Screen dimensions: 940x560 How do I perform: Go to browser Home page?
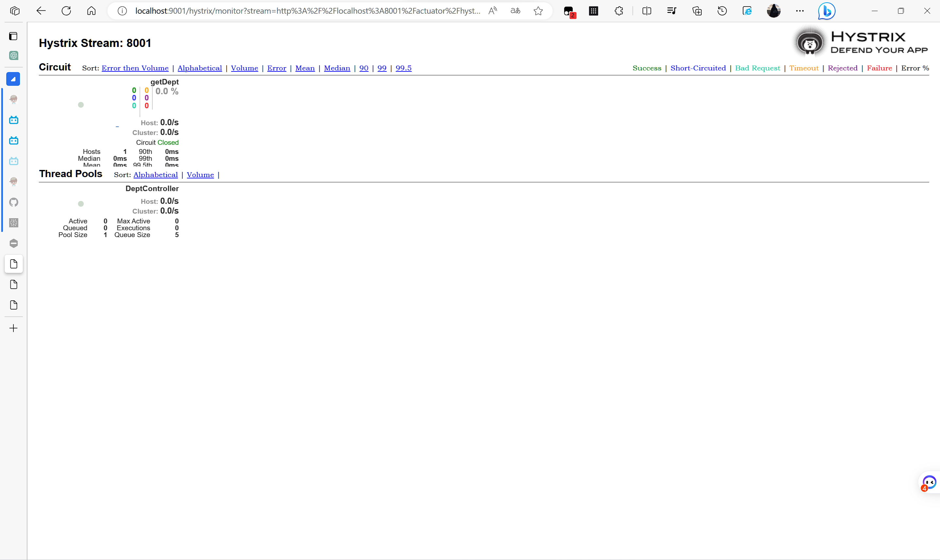[91, 11]
